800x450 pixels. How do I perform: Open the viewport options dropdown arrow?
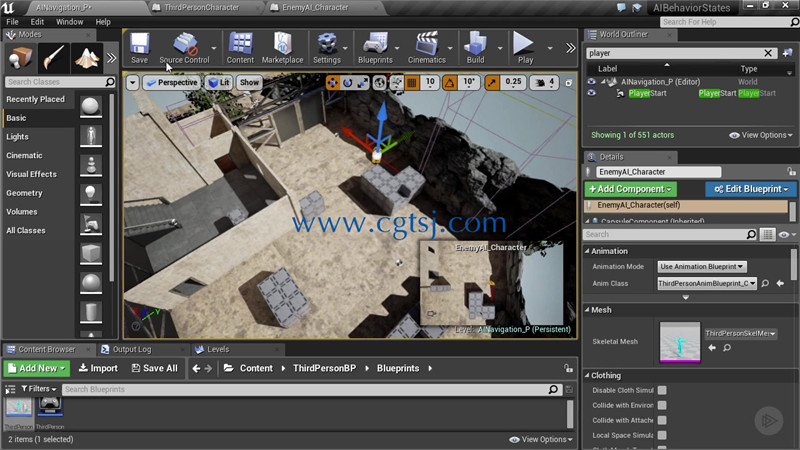tap(133, 83)
